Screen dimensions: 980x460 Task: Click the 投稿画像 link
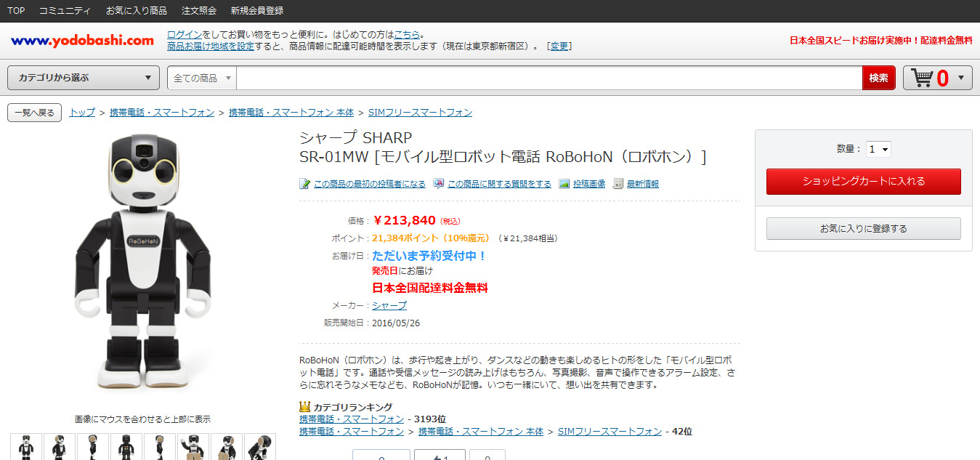pyautogui.click(x=589, y=184)
